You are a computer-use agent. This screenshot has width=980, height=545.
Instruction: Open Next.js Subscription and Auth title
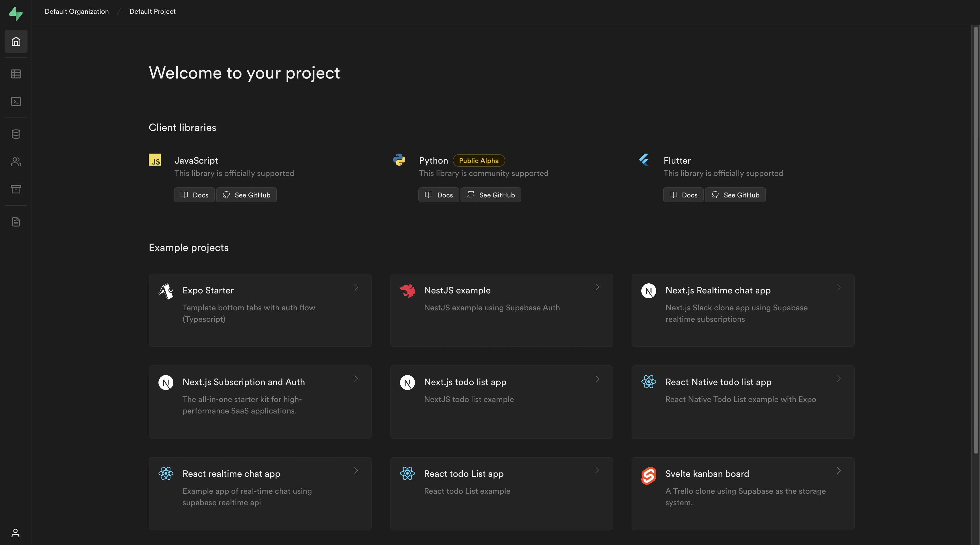[x=244, y=382]
